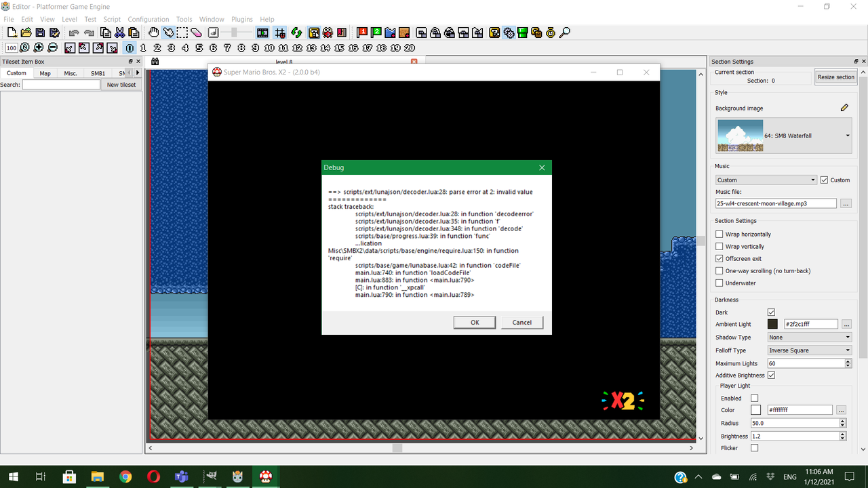Image resolution: width=868 pixels, height=488 pixels.
Task: Select the rectangular selection tool
Action: coord(183,32)
